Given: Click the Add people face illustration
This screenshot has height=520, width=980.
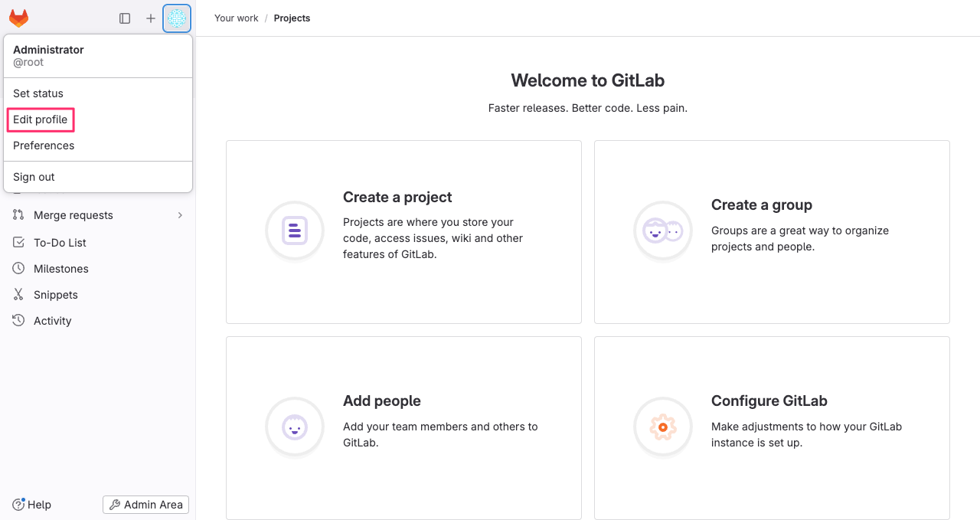Looking at the screenshot, I should 295,427.
